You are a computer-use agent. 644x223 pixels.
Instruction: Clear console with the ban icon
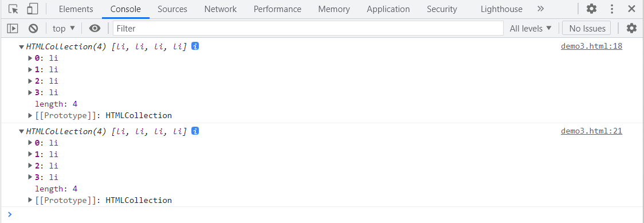pos(33,28)
